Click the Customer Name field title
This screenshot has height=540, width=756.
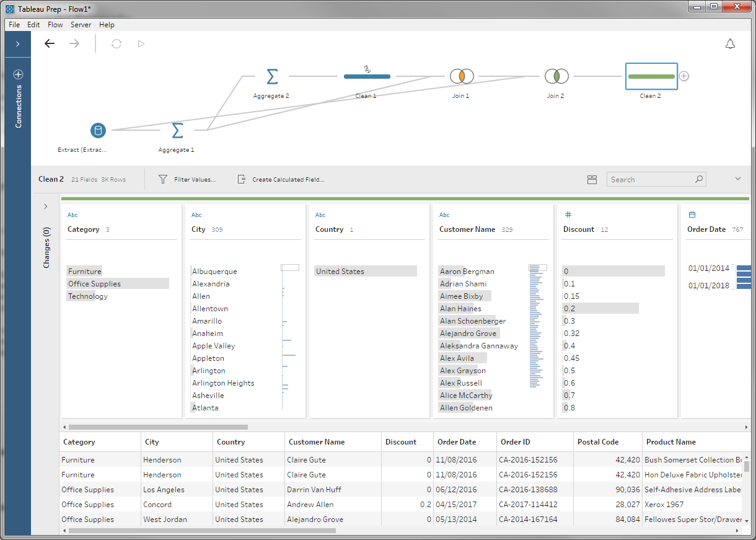[x=467, y=229]
